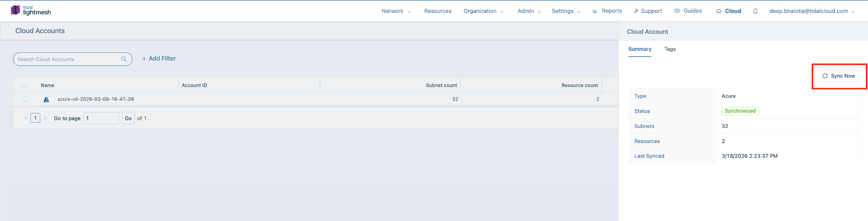Check the azure-cli-2026-03-09-16-41-39 row checkbox
Screen dimensions: 868x221
pyautogui.click(x=25, y=99)
